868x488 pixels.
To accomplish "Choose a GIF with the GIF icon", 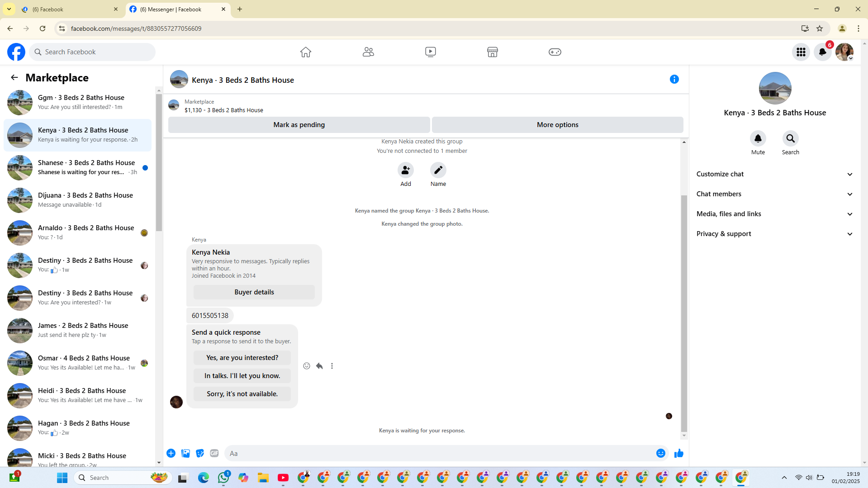I will [x=214, y=453].
